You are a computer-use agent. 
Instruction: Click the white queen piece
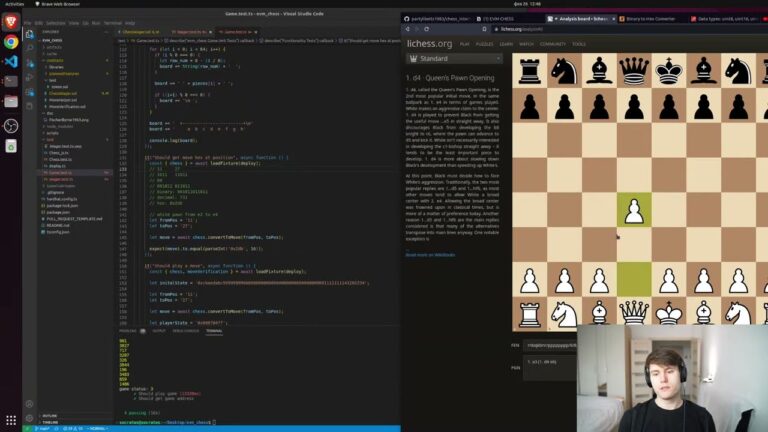coord(634,312)
